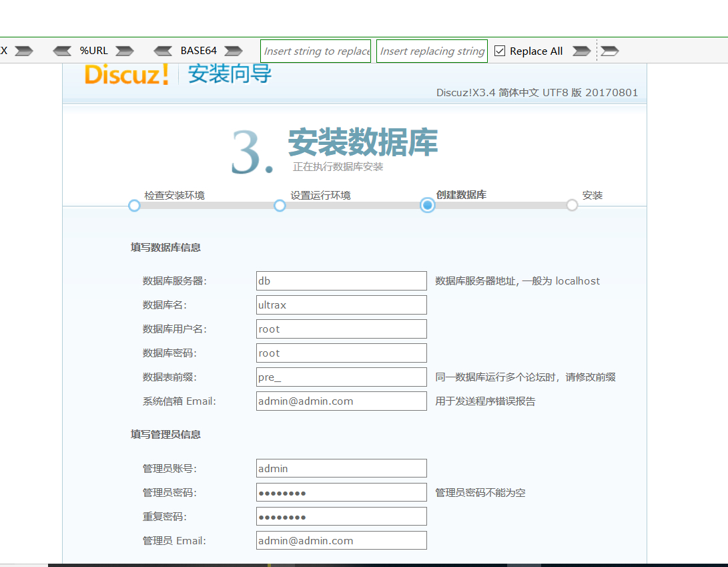
Task: Click the Insert replacing string field
Action: click(x=432, y=51)
